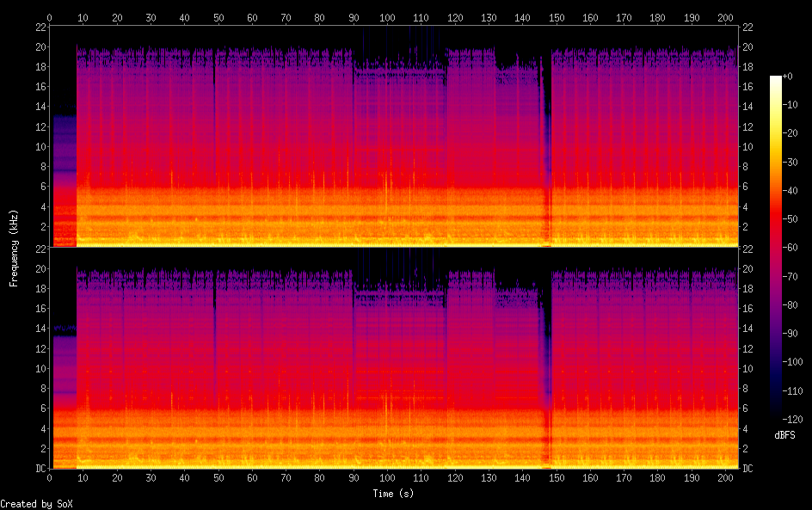
Task: Click "50" on the top time axis
Action: [x=218, y=17]
